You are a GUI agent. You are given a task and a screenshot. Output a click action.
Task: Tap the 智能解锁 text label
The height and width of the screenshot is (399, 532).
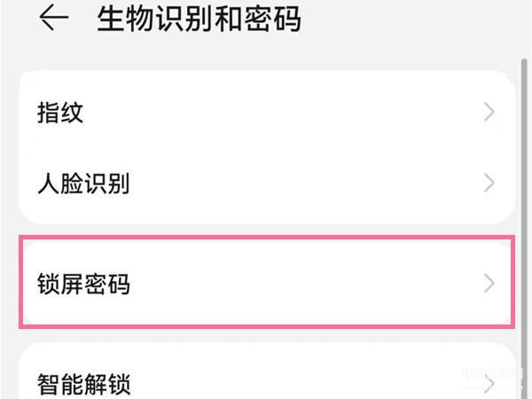(x=83, y=385)
